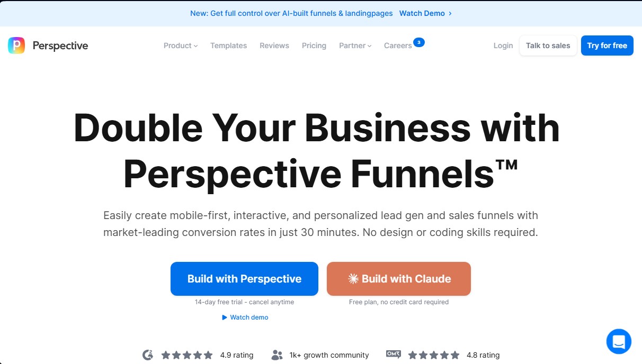Click the Try for free button
This screenshot has height=364, width=642.
click(607, 46)
